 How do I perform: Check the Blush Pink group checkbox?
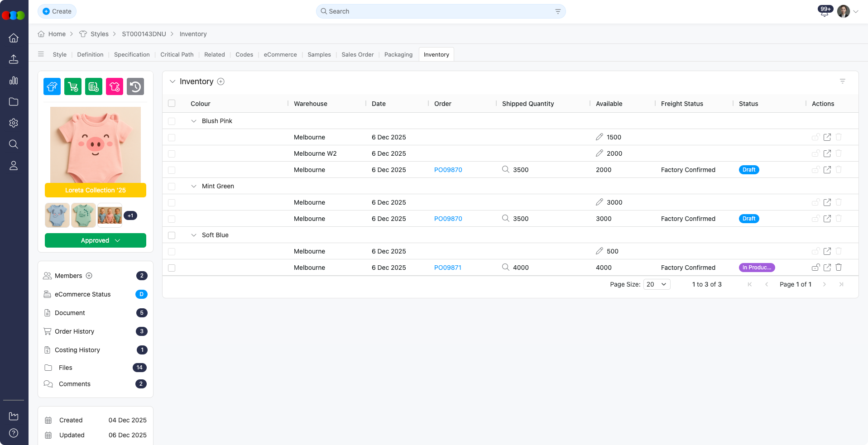coord(172,121)
